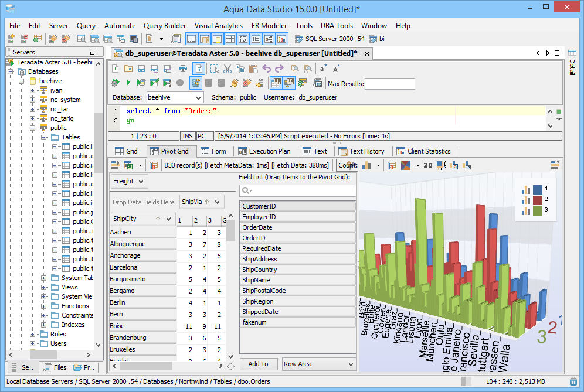The width and height of the screenshot is (584, 392).
Task: Select the fakenum field in Field List
Action: tap(298, 322)
